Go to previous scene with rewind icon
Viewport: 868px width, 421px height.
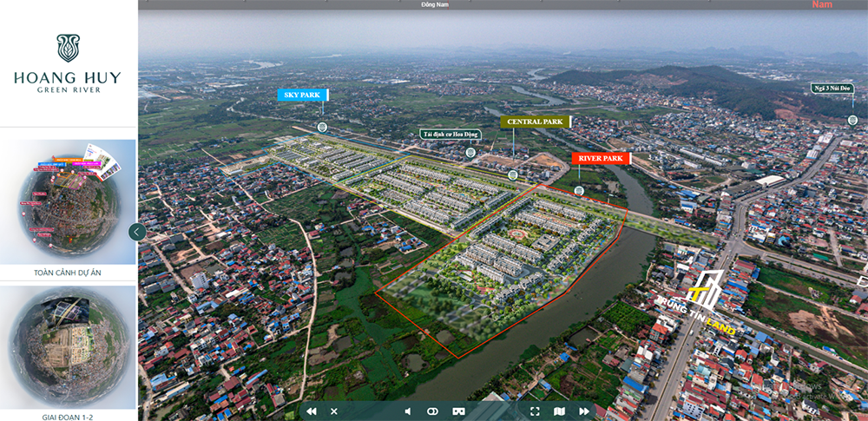click(312, 411)
